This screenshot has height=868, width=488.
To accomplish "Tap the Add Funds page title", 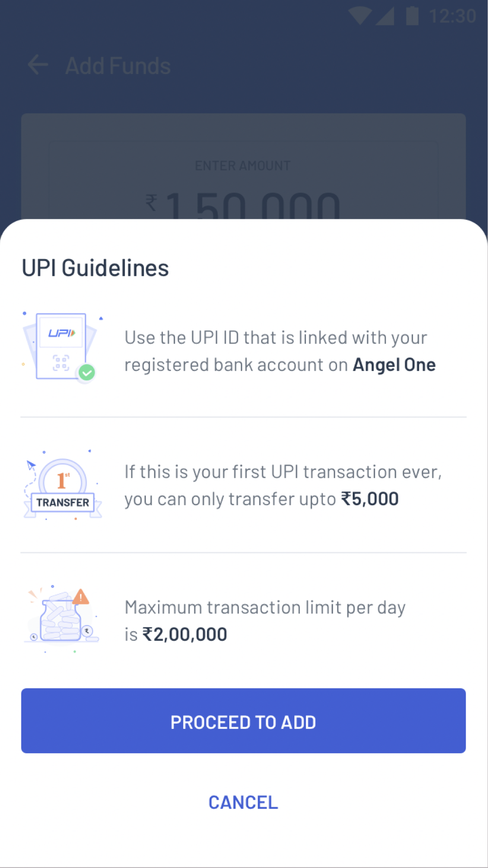I will tap(118, 66).
